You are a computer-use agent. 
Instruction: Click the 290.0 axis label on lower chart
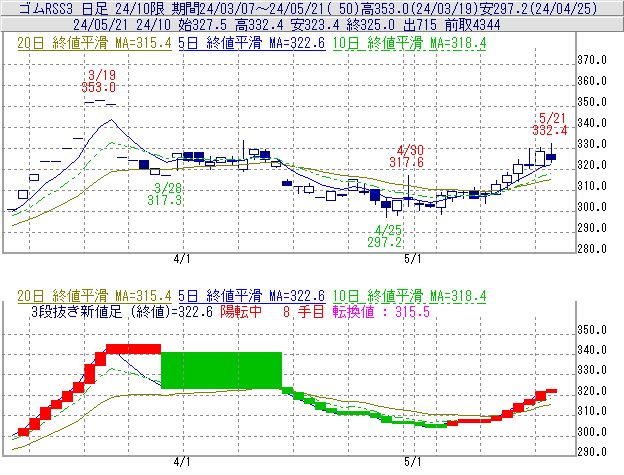pyautogui.click(x=592, y=452)
